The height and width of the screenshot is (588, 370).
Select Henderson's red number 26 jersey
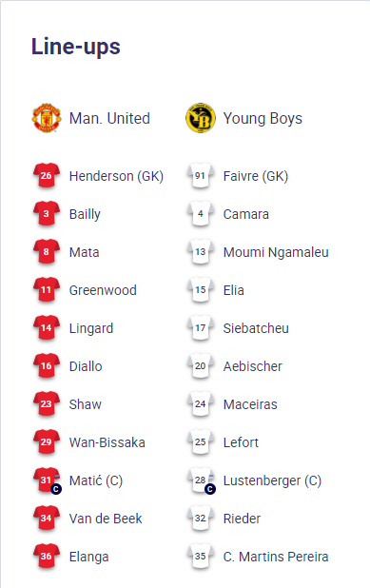pyautogui.click(x=46, y=175)
